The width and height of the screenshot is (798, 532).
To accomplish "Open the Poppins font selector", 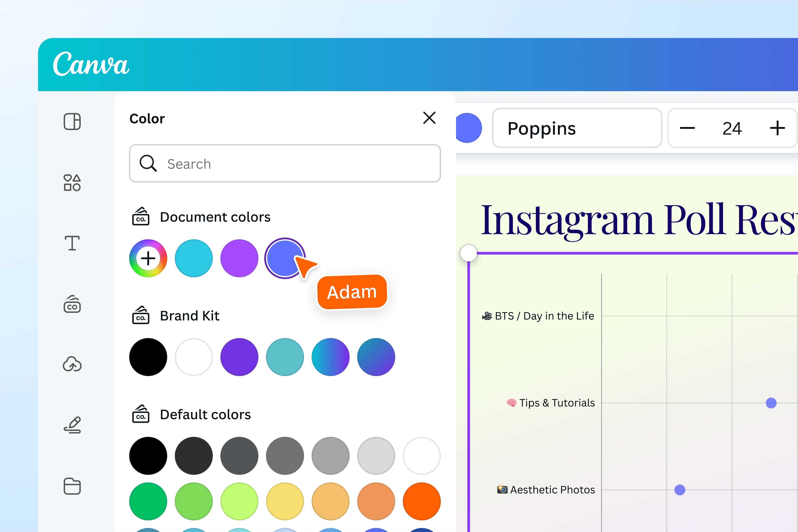I will click(x=577, y=128).
